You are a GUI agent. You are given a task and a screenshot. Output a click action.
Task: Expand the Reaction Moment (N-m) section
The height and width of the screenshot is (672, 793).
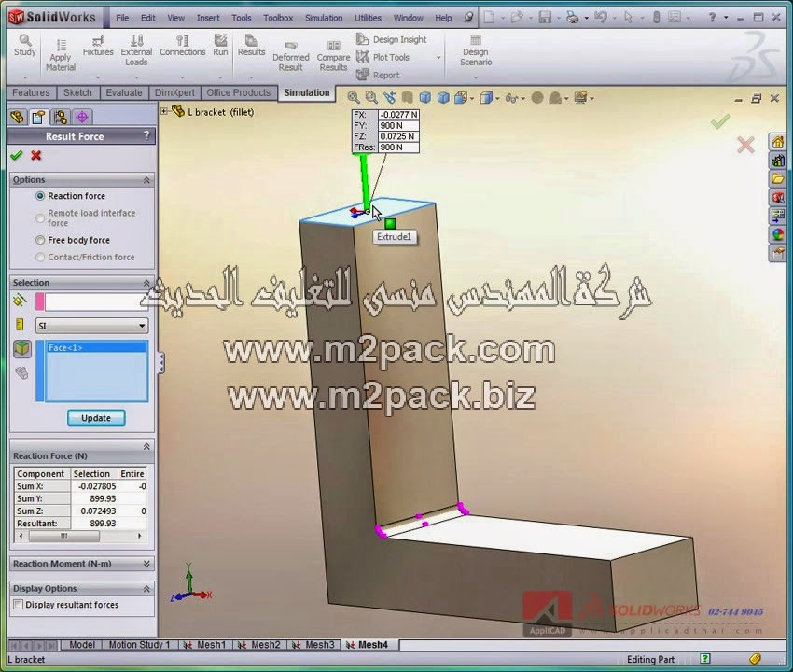tap(146, 564)
